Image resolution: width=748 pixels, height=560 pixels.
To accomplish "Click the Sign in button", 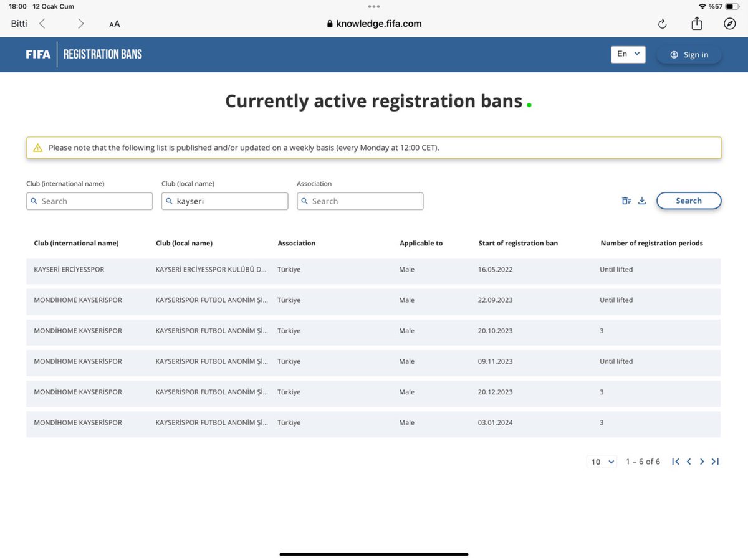I will coord(689,55).
